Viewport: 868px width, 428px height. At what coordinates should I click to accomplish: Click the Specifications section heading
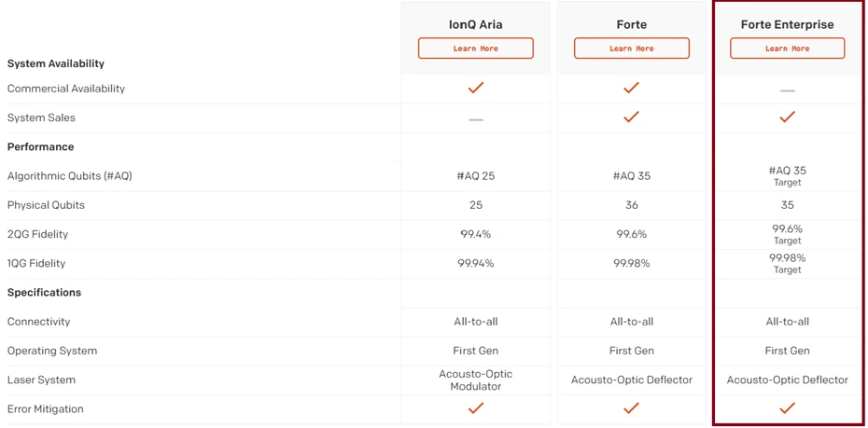point(44,292)
